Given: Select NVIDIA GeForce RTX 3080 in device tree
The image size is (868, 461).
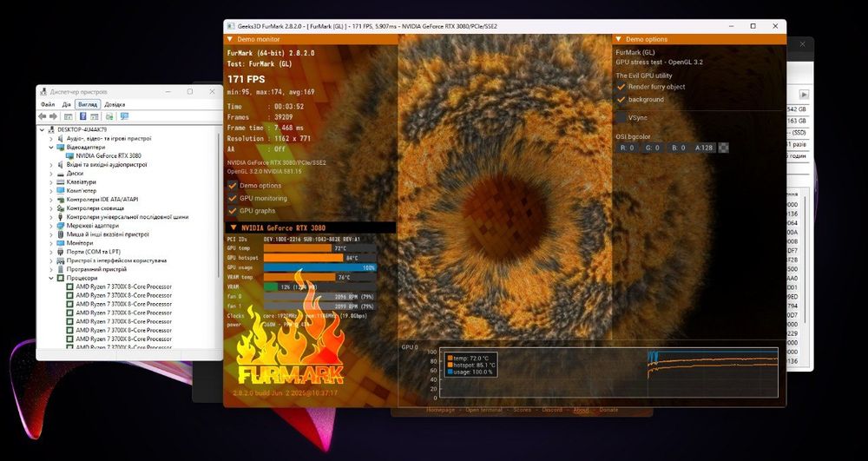Looking at the screenshot, I should point(108,155).
